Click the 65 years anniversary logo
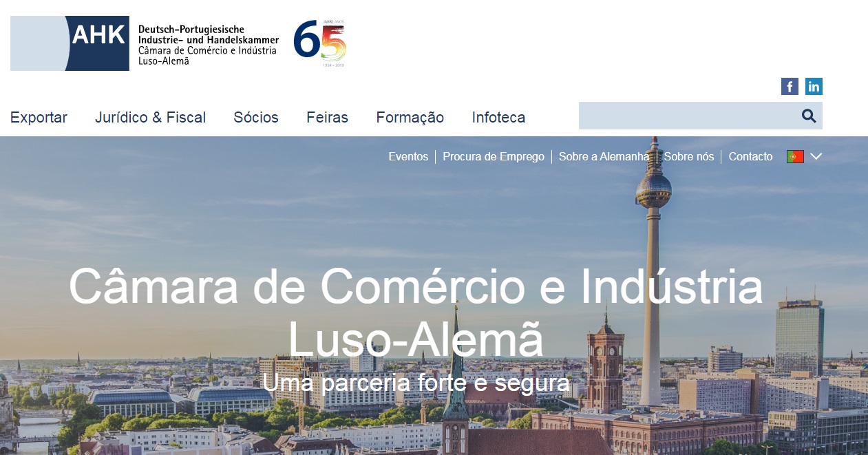This screenshot has width=868, height=455. click(320, 43)
